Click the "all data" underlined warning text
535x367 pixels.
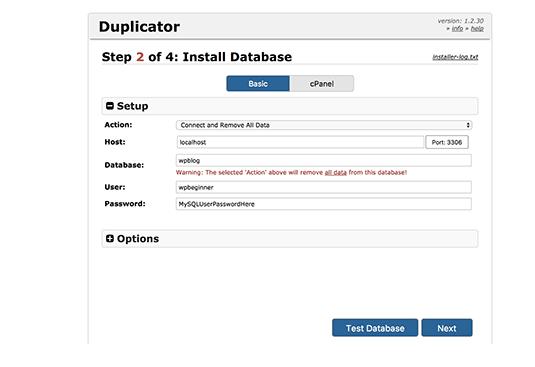335,173
